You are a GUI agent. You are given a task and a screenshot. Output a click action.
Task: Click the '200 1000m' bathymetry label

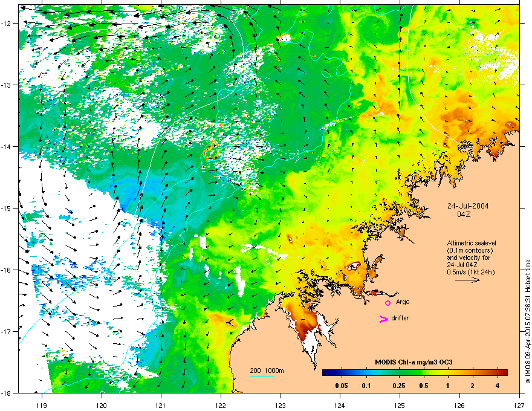[x=267, y=371]
